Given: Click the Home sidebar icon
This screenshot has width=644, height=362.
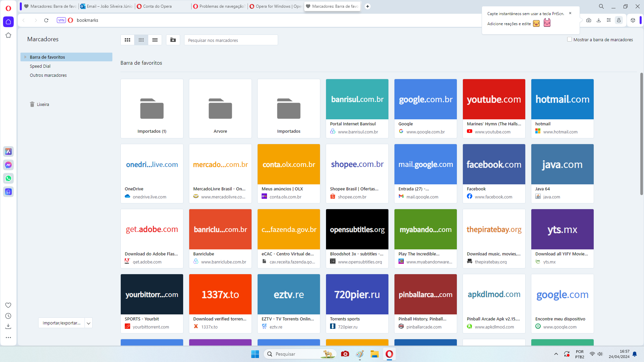Looking at the screenshot, I should click(8, 22).
